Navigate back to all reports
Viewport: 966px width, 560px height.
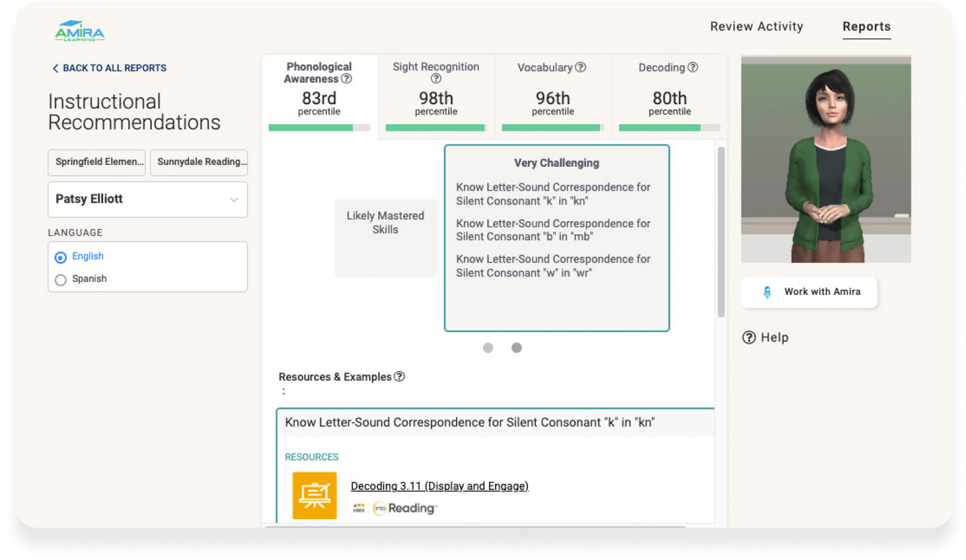point(109,68)
